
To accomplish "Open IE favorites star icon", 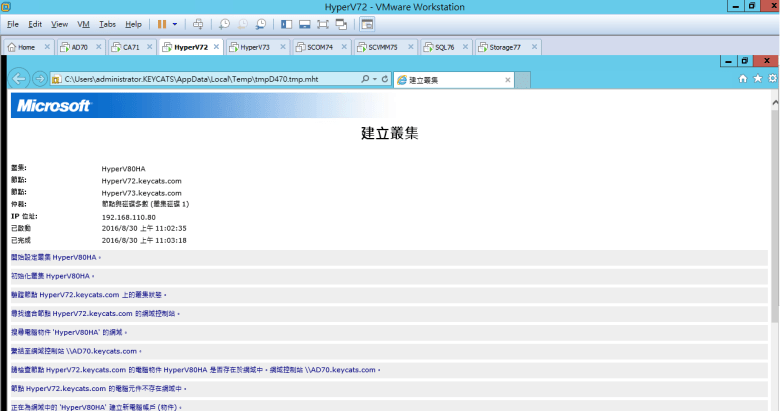I will coord(757,78).
